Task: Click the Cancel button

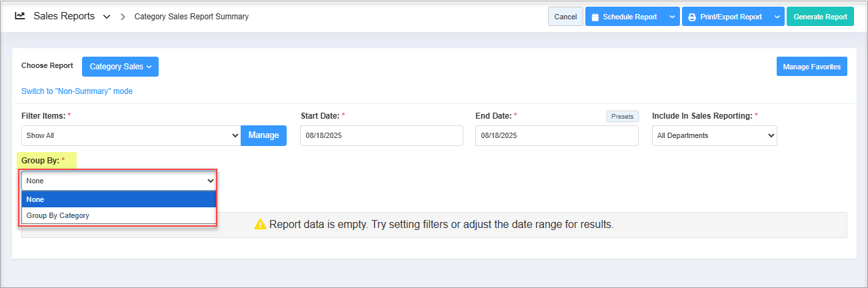Action: pyautogui.click(x=565, y=17)
